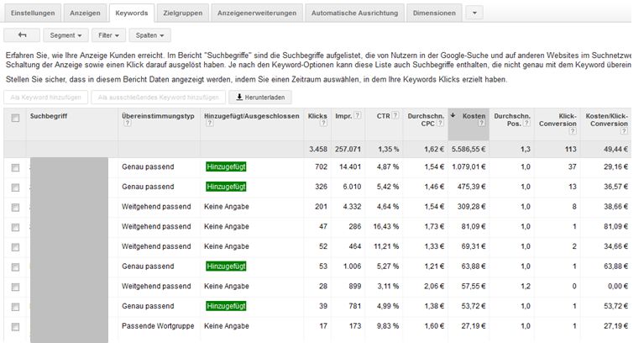Click the 1.079,01 € cost cell
The width and height of the screenshot is (644, 343).
pos(469,167)
